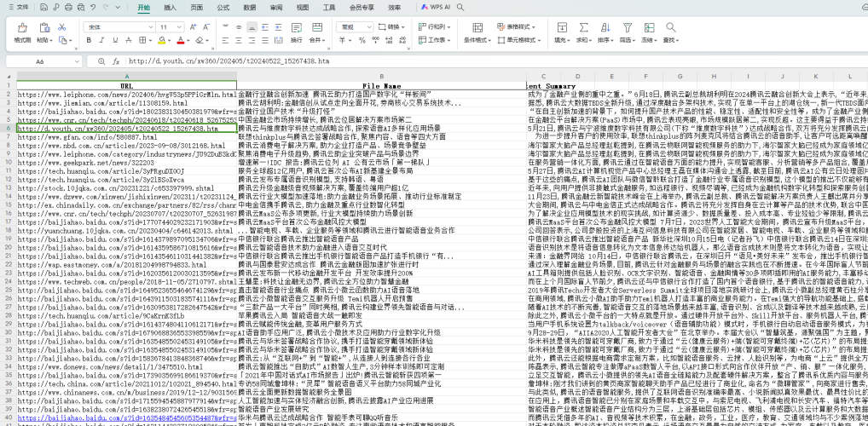
Task: Click the fx insert function icon
Action: click(x=116, y=62)
